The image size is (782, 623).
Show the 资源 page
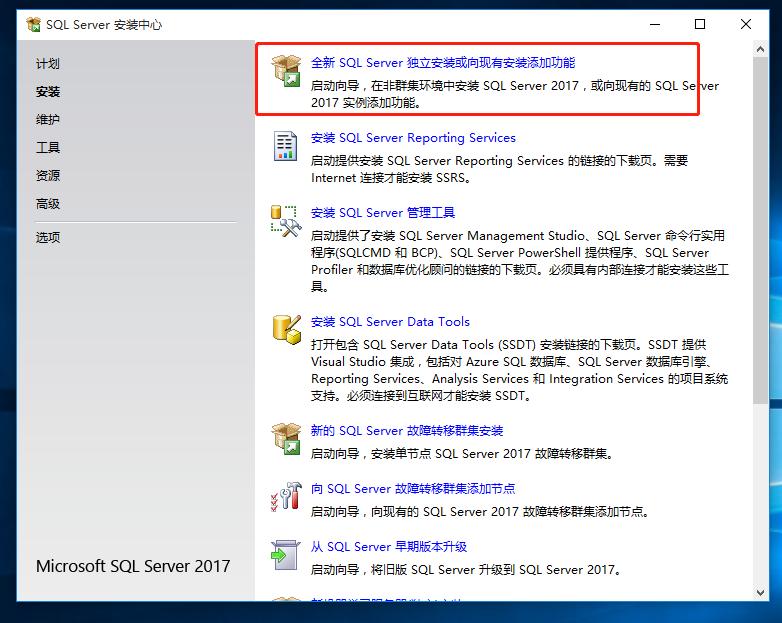[47, 176]
